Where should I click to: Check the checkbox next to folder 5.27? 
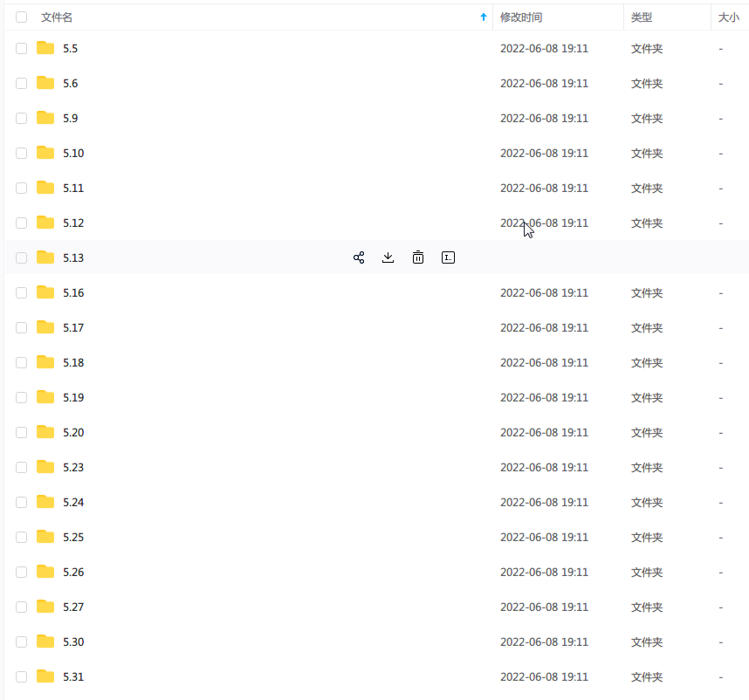click(21, 607)
